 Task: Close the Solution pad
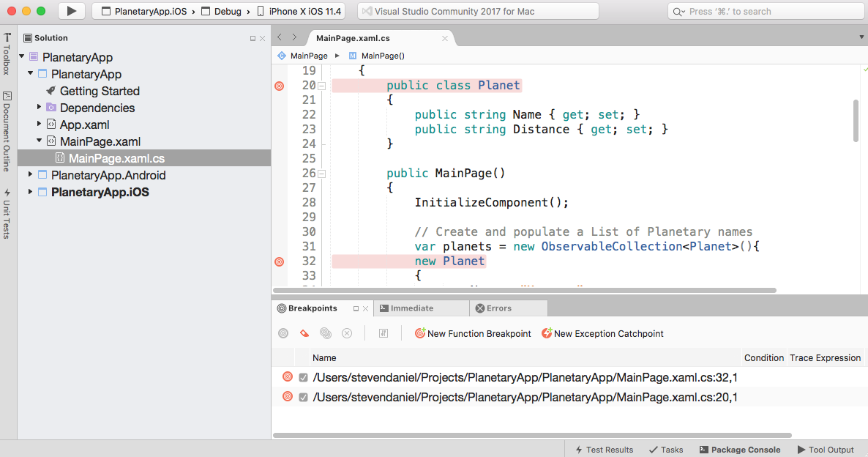(263, 38)
